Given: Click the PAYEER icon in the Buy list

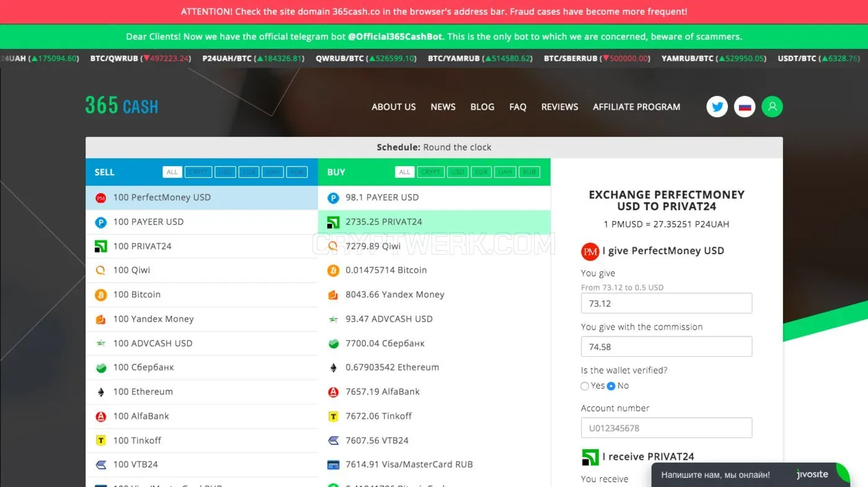Looking at the screenshot, I should point(333,198).
